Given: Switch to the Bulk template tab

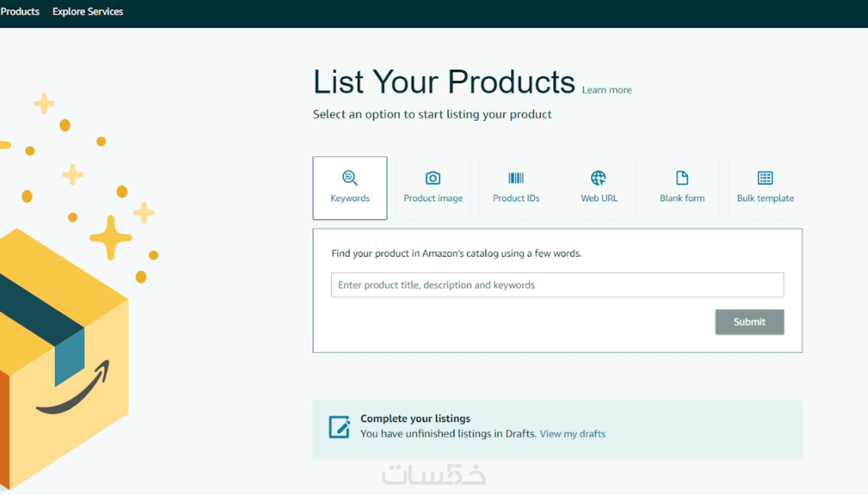Looking at the screenshot, I should click(765, 199).
